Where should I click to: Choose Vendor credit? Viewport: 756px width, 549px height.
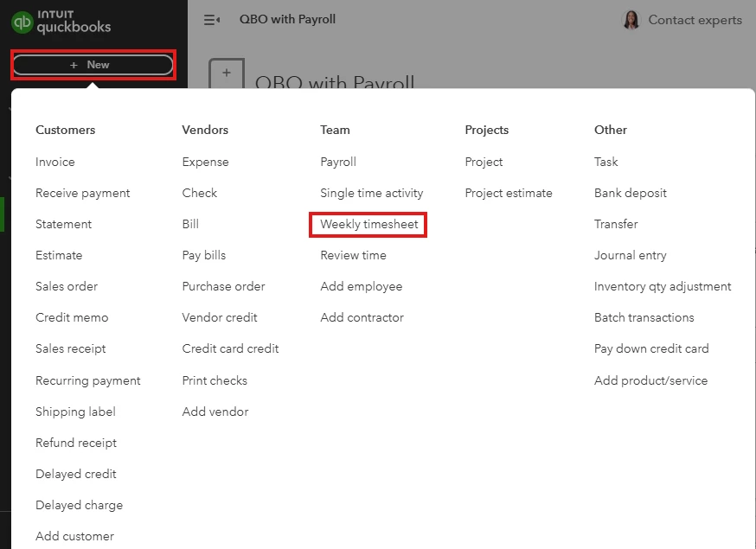point(220,317)
